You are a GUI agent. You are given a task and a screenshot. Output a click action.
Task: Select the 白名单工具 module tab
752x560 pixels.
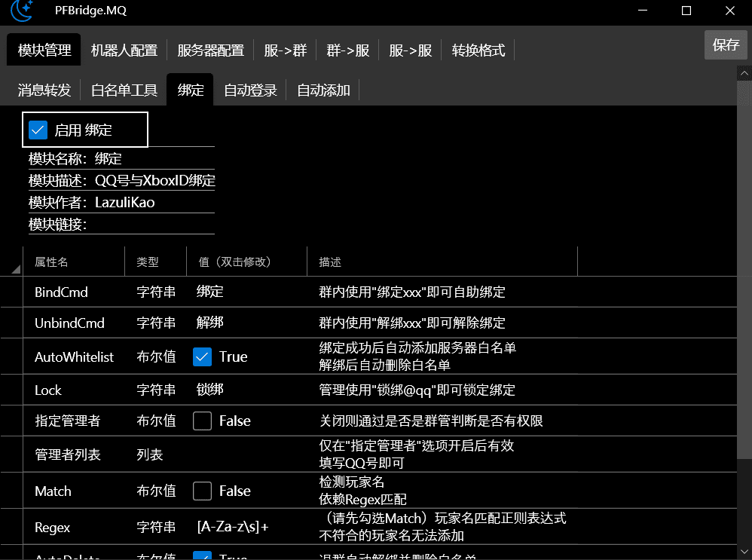click(124, 90)
